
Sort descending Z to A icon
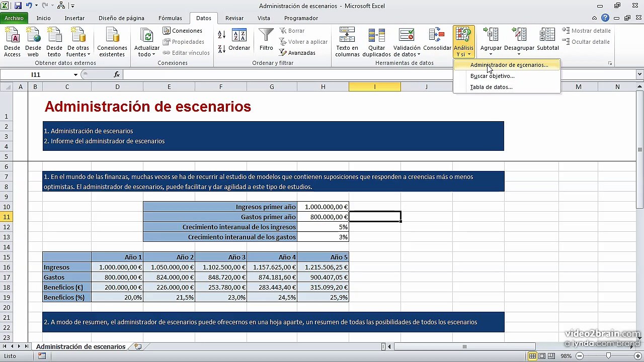(221, 49)
